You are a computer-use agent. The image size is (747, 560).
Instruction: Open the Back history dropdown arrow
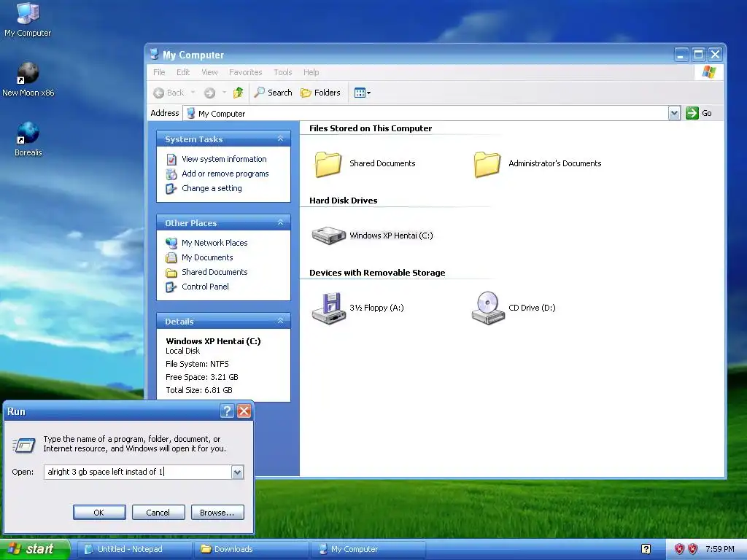[193, 93]
